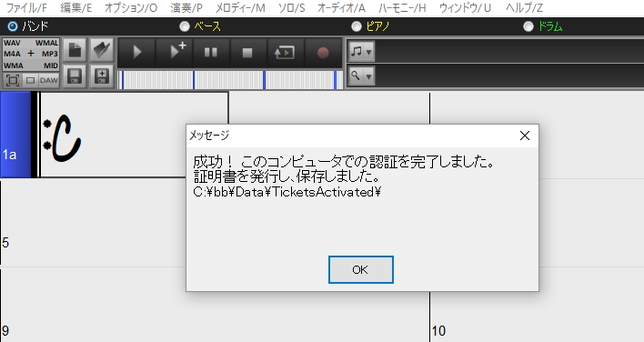Screen dimensions: 644x342
Task: Click the 成功！ authentication completed message line
Action: [x=344, y=162]
